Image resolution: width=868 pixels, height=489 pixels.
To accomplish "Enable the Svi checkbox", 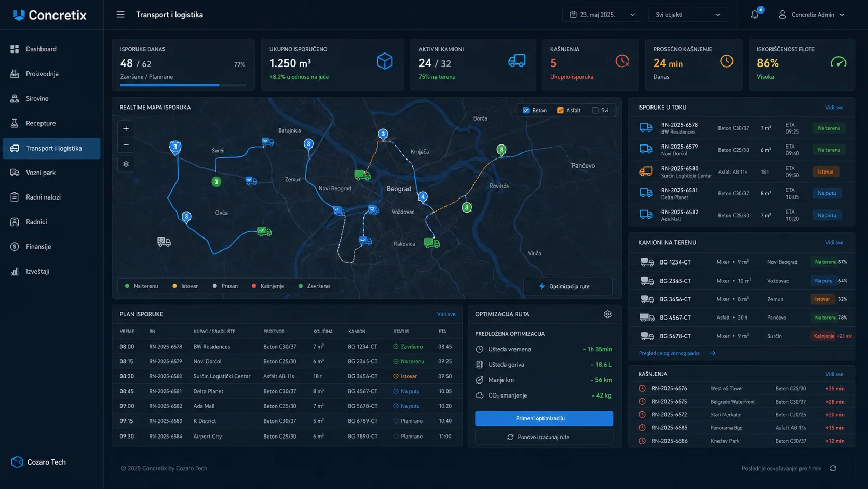I will tap(595, 110).
